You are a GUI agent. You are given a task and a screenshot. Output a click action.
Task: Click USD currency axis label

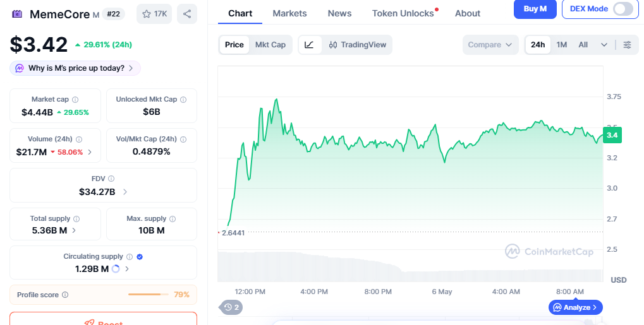point(619,280)
